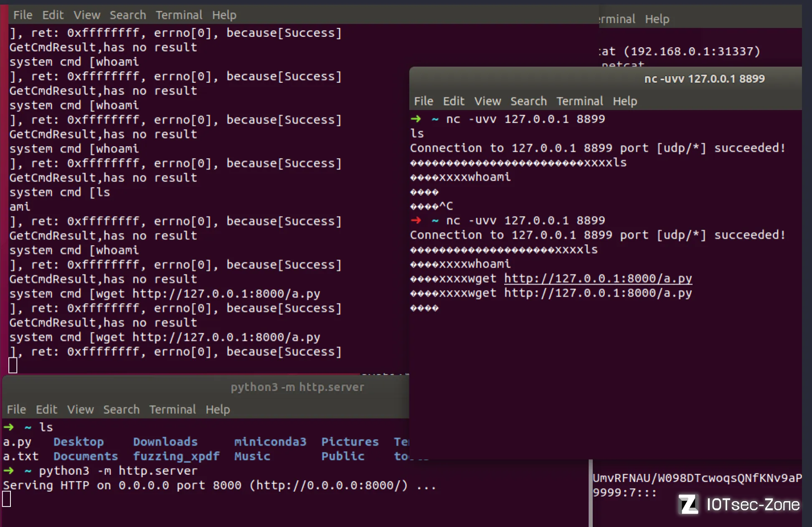Click the '9999:7:::' text in bottom-right terminal

click(625, 493)
